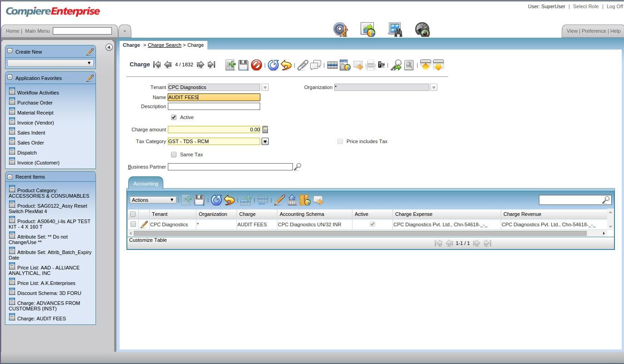Save the Charge record
This screenshot has height=364, width=624.
[243, 65]
